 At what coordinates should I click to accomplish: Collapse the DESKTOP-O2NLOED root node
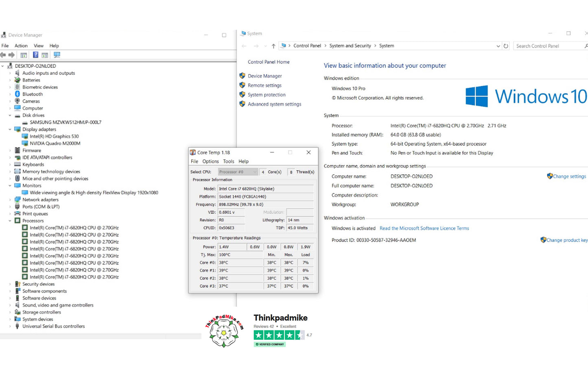click(2, 66)
